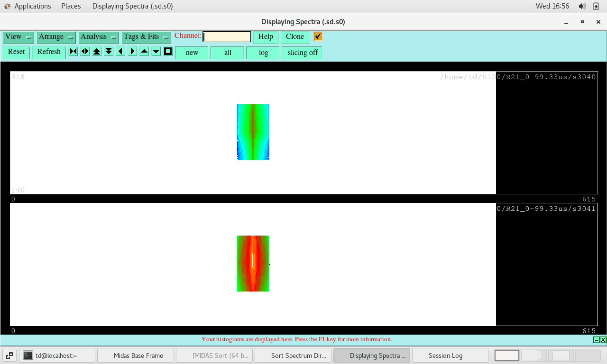Click the single right arrow icon
Image resolution: width=607 pixels, height=364 pixels.
coord(132,51)
